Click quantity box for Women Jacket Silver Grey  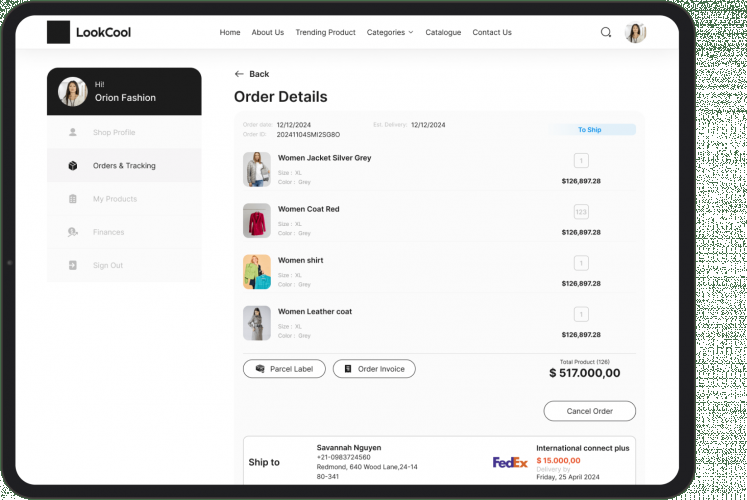point(581,160)
